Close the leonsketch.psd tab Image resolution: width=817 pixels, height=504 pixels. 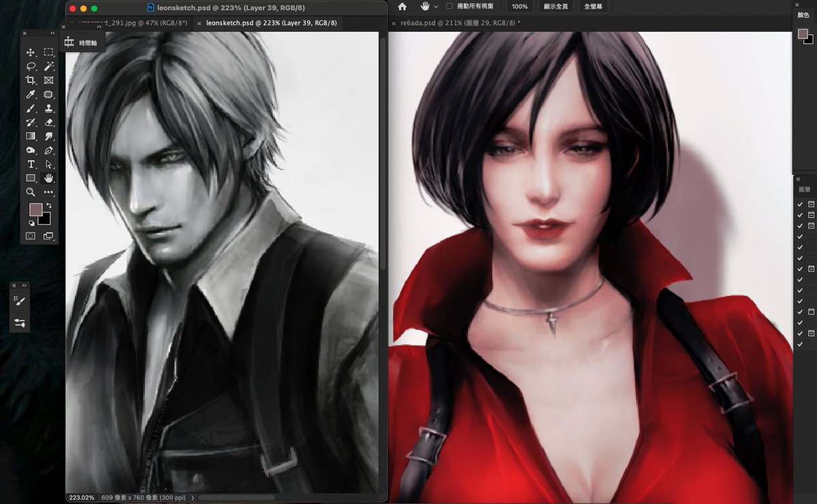pyautogui.click(x=199, y=23)
